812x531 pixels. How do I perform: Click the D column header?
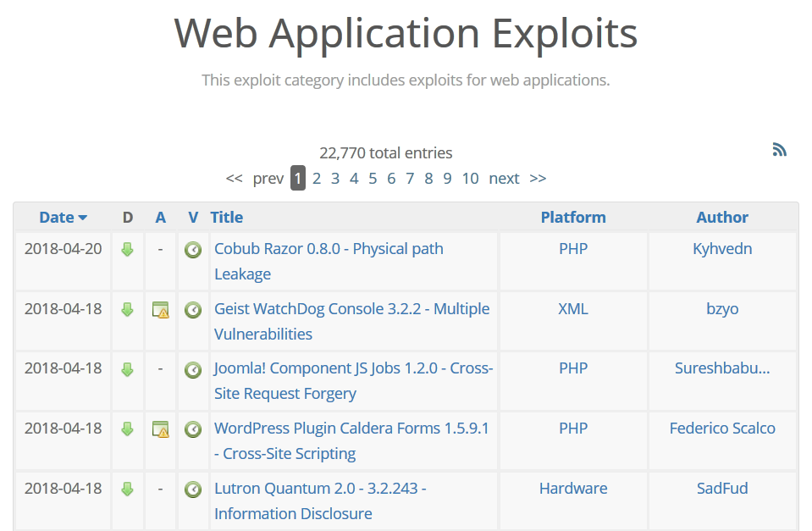coord(127,217)
